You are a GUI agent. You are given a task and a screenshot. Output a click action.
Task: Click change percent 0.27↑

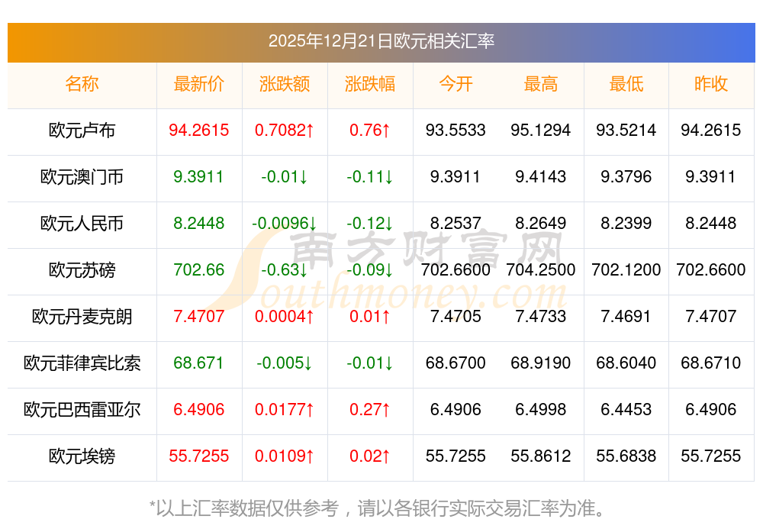point(370,409)
